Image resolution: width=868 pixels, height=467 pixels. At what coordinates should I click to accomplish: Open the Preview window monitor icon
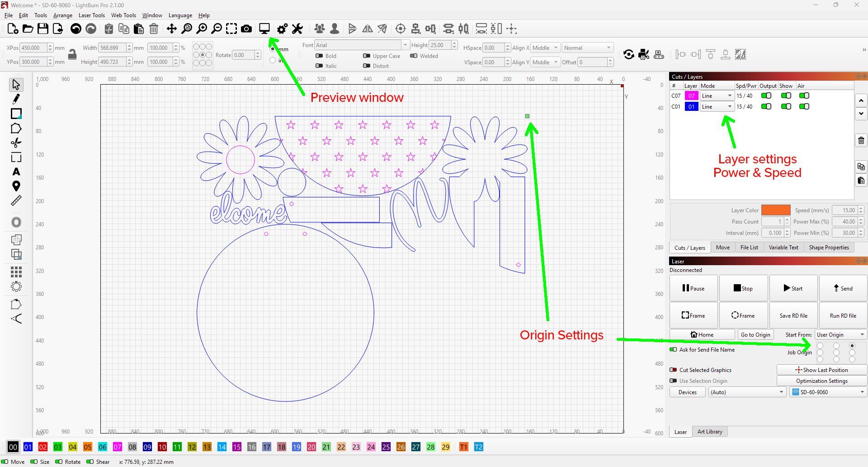(264, 29)
